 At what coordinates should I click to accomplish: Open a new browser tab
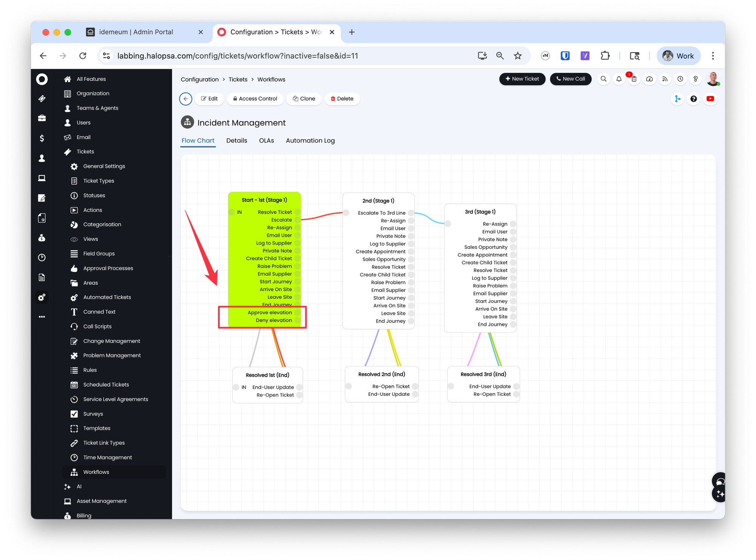click(352, 32)
